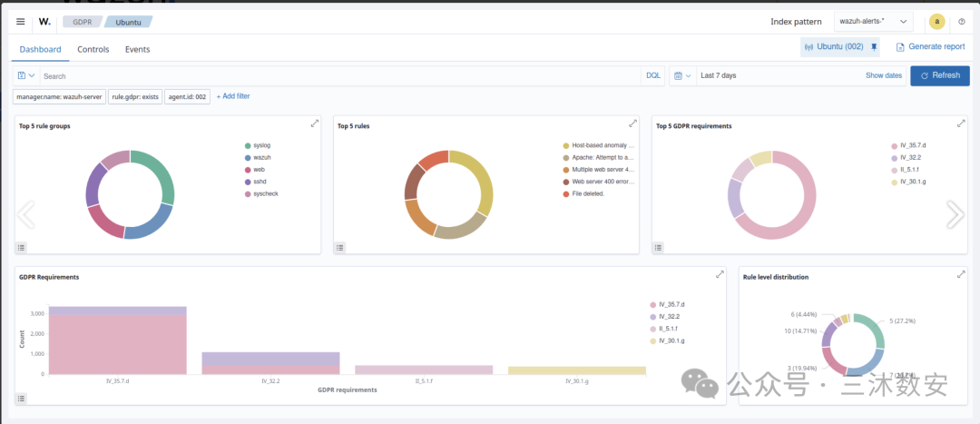This screenshot has width=980, height=424.
Task: Switch to the Controls tab
Action: tap(93, 49)
